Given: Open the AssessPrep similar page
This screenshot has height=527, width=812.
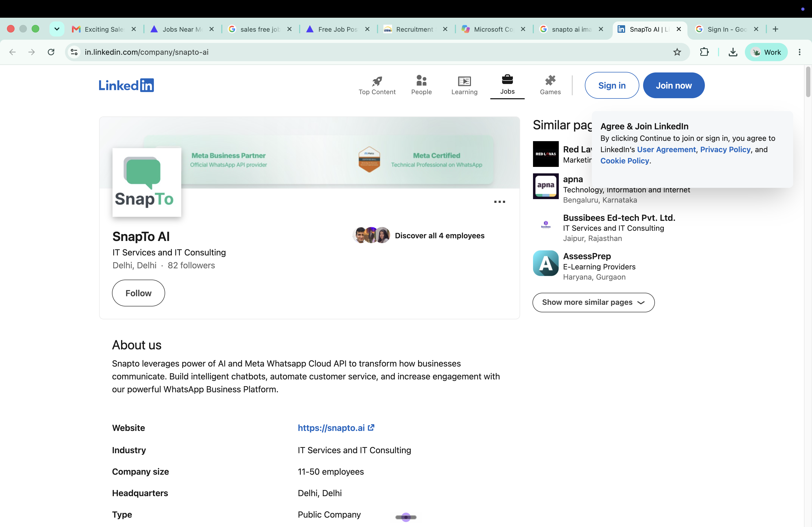Looking at the screenshot, I should point(587,256).
